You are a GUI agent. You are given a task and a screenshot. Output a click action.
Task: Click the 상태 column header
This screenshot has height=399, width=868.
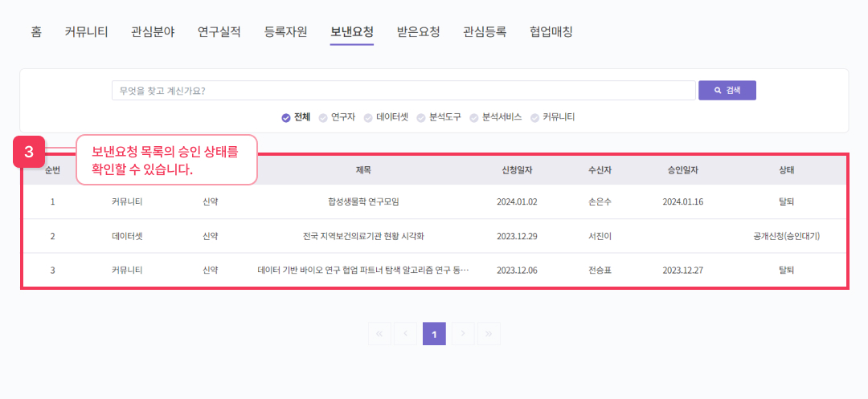click(x=786, y=170)
